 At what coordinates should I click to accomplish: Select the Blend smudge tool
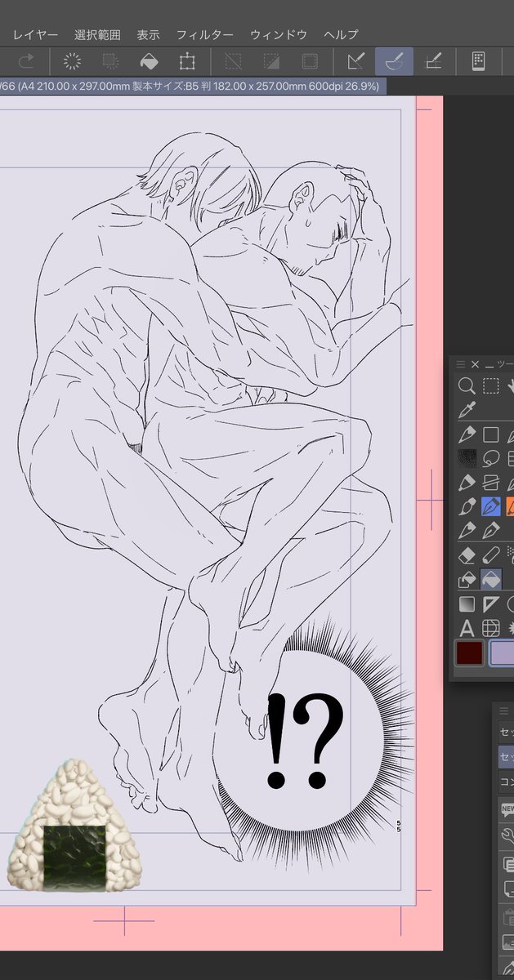point(491,557)
